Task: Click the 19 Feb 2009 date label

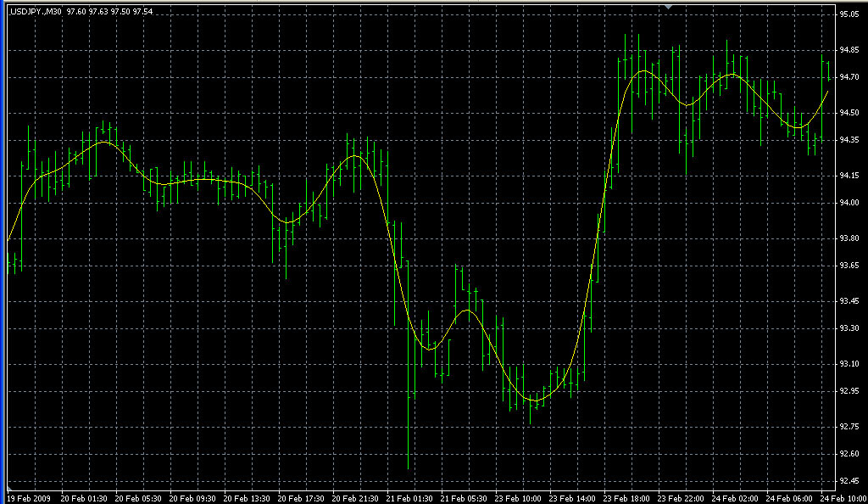Action: pyautogui.click(x=29, y=498)
